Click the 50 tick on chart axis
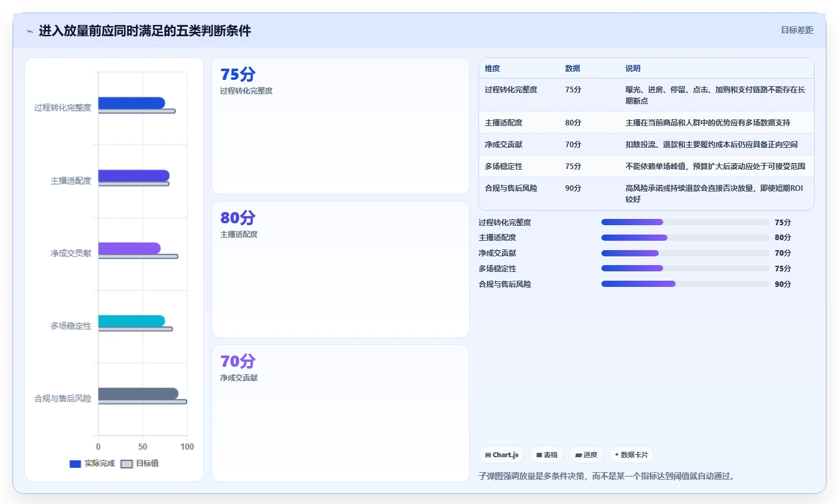 pos(143,447)
